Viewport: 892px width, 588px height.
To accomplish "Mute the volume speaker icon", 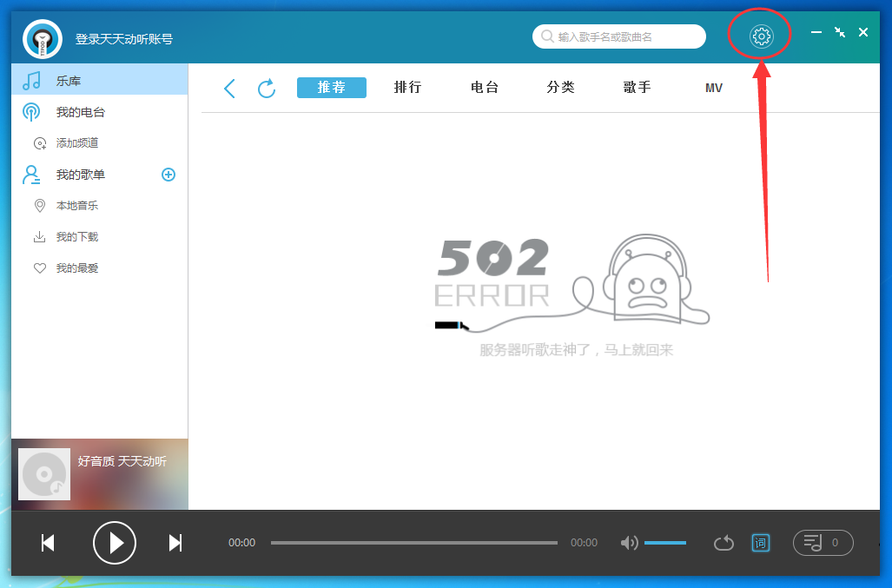I will [629, 543].
